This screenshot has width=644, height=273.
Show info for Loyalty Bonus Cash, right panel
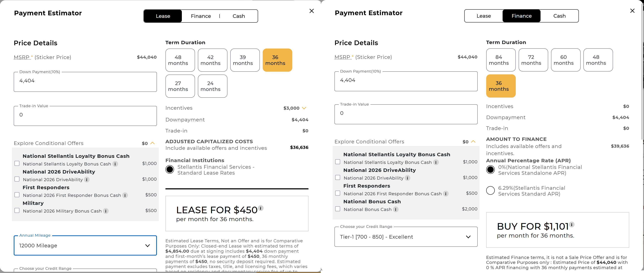point(436,162)
